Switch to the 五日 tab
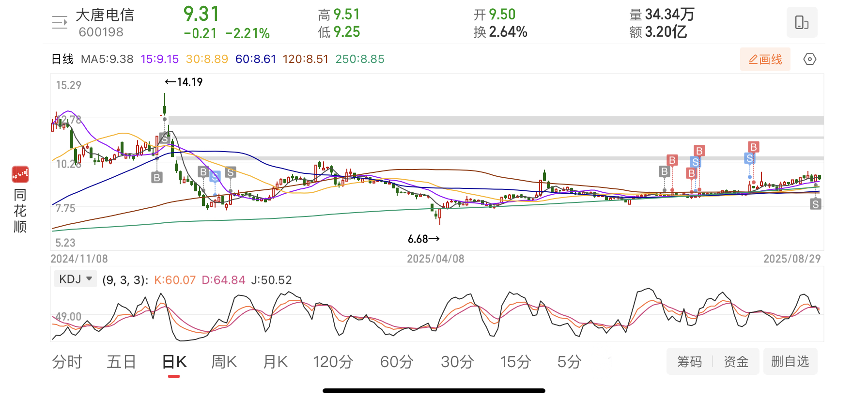Screen dimensions: 868x401 [121, 362]
